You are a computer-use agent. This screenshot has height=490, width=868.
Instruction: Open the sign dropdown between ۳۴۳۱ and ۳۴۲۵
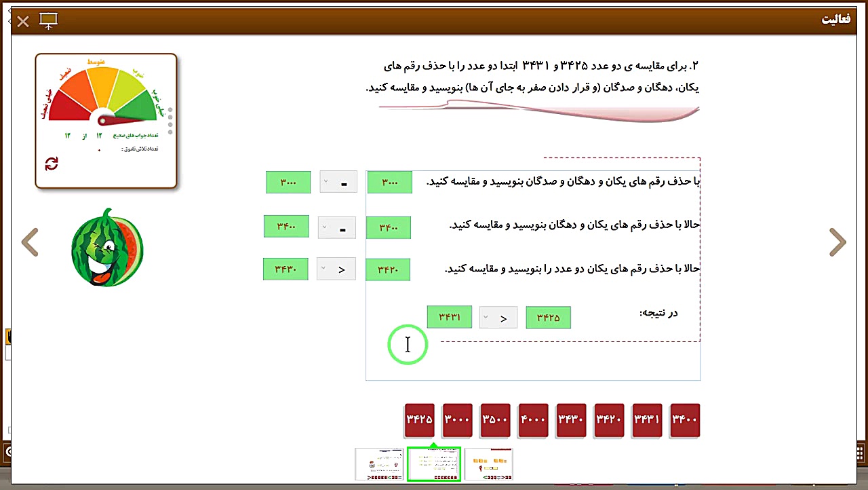(498, 317)
